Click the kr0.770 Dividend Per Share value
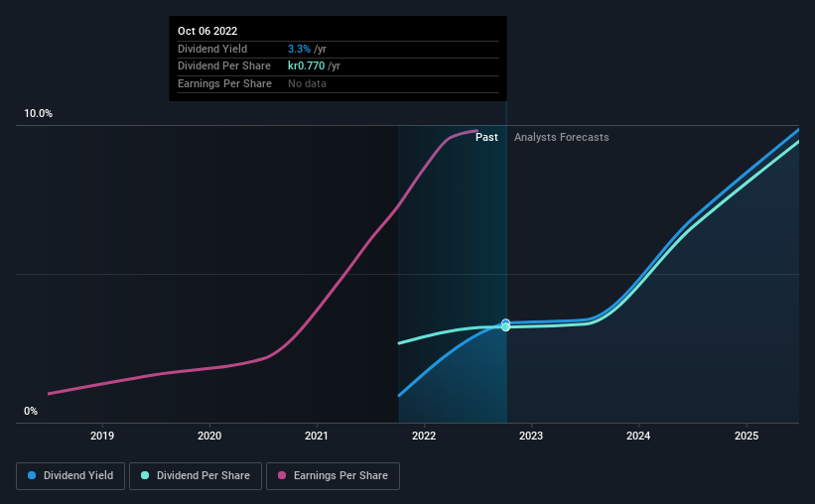 pos(306,66)
